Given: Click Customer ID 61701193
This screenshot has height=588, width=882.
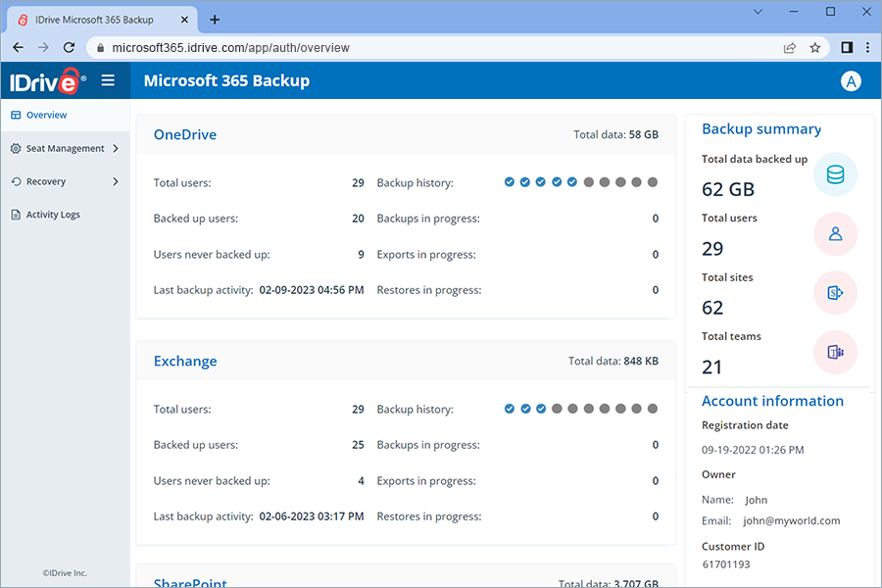Looking at the screenshot, I should (x=725, y=564).
